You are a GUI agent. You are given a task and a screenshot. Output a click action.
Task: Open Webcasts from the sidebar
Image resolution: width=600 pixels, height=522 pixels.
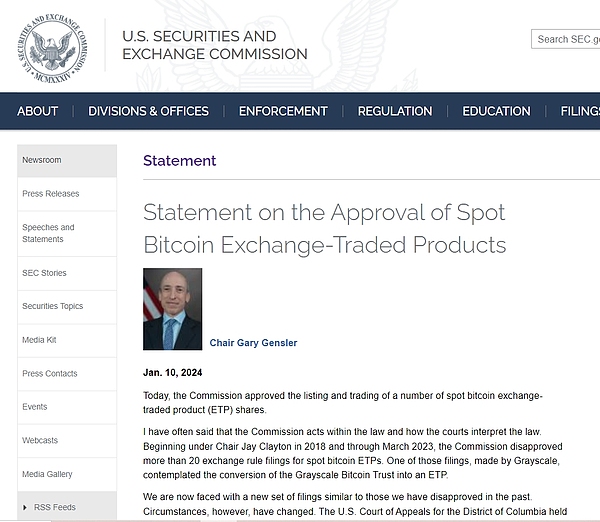41,441
